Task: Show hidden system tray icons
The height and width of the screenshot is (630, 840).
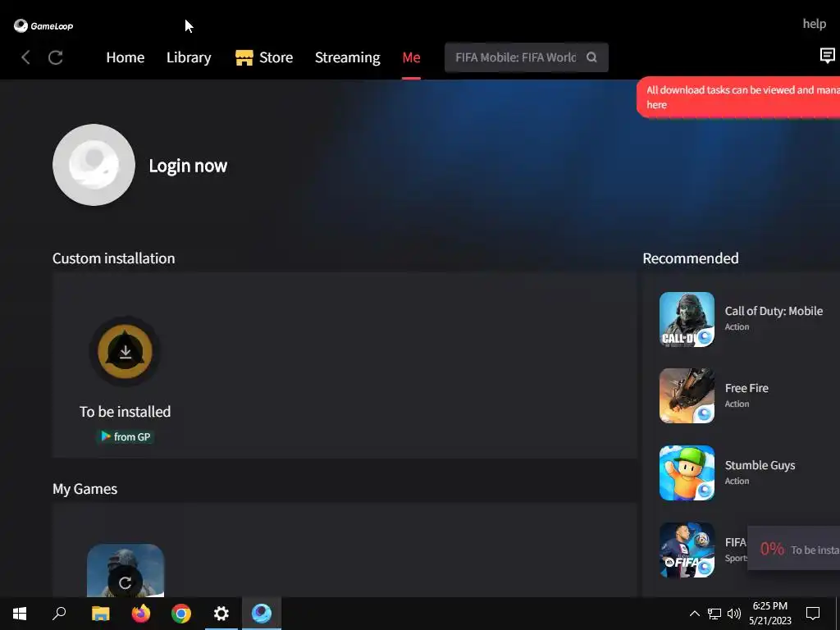Action: point(694,614)
